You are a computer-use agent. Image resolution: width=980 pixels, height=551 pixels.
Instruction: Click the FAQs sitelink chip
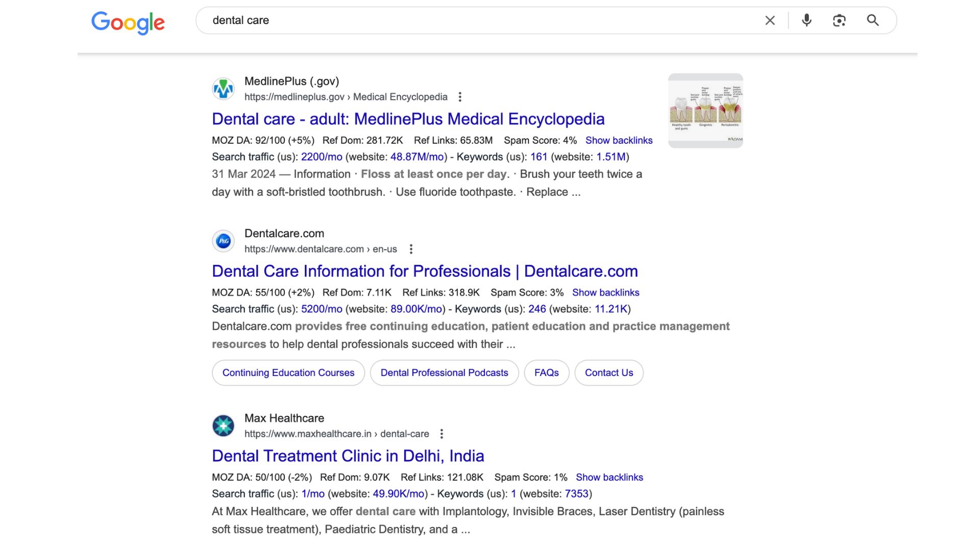coord(547,372)
